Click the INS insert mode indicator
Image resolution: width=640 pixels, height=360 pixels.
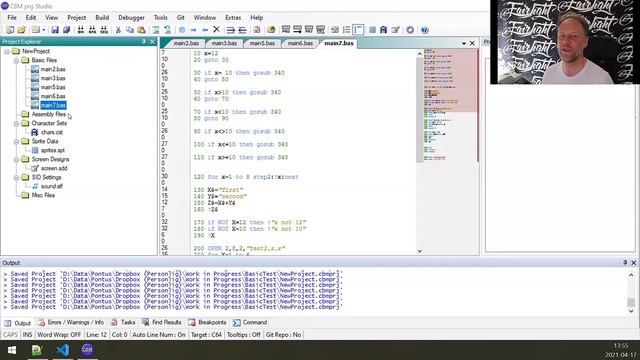[27, 335]
